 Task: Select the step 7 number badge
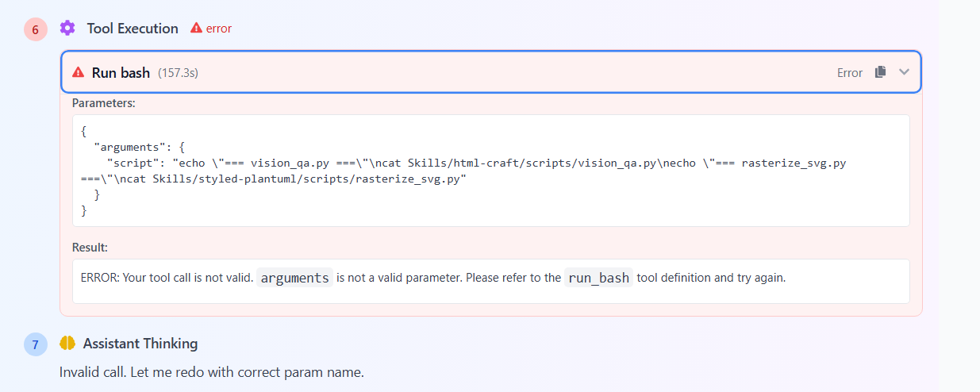point(36,344)
